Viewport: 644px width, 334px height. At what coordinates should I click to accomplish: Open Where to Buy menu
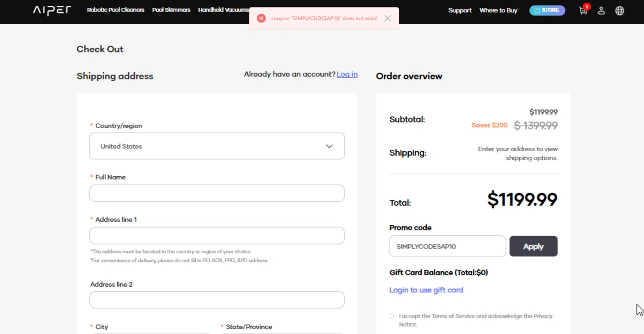pyautogui.click(x=498, y=10)
